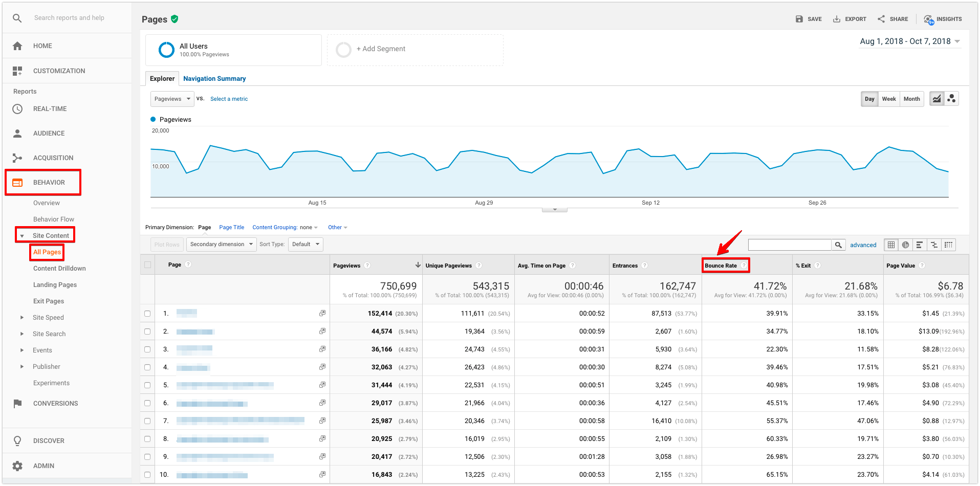Viewport: 980px width, 486px height.
Task: Select the data table view icon
Action: tap(891, 245)
